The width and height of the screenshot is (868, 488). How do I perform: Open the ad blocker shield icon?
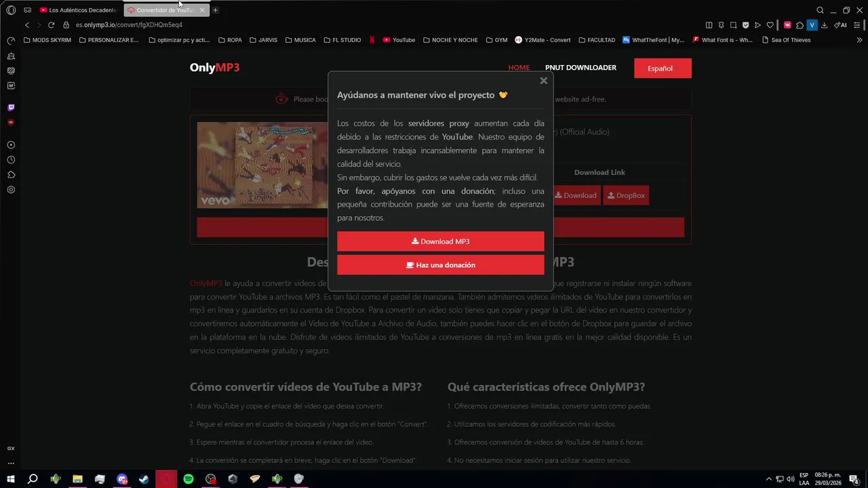coord(745,25)
